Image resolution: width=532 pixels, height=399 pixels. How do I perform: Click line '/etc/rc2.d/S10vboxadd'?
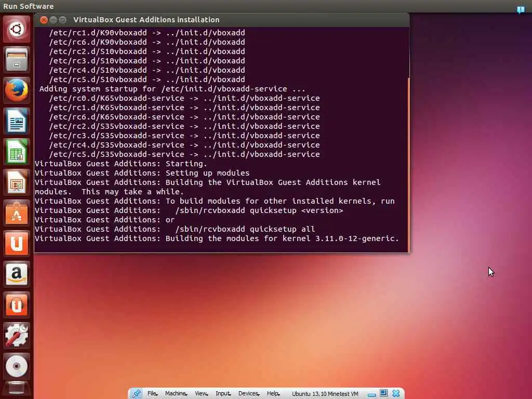click(x=147, y=51)
